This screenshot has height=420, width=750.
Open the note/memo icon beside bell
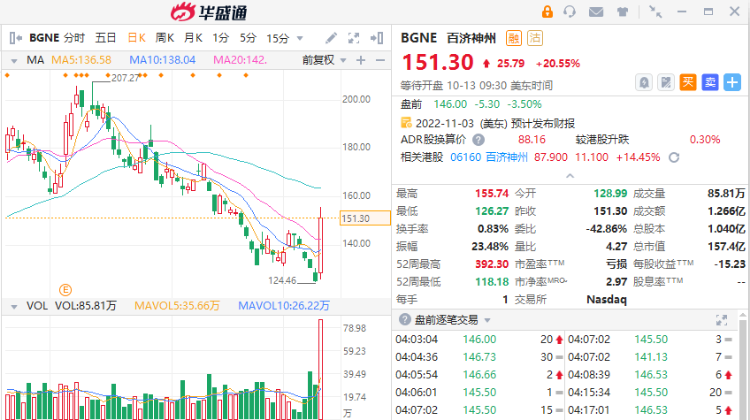click(x=666, y=82)
